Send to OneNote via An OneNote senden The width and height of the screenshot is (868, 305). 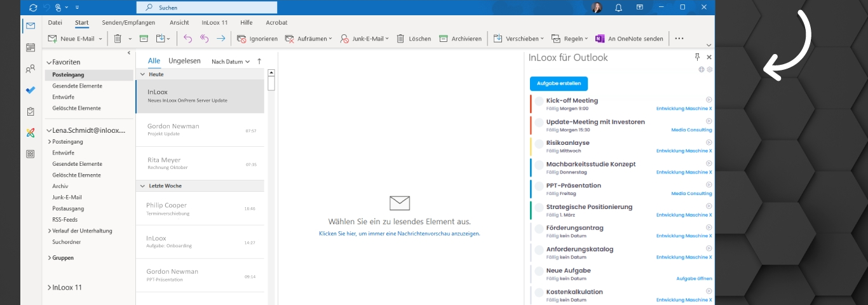pos(629,39)
